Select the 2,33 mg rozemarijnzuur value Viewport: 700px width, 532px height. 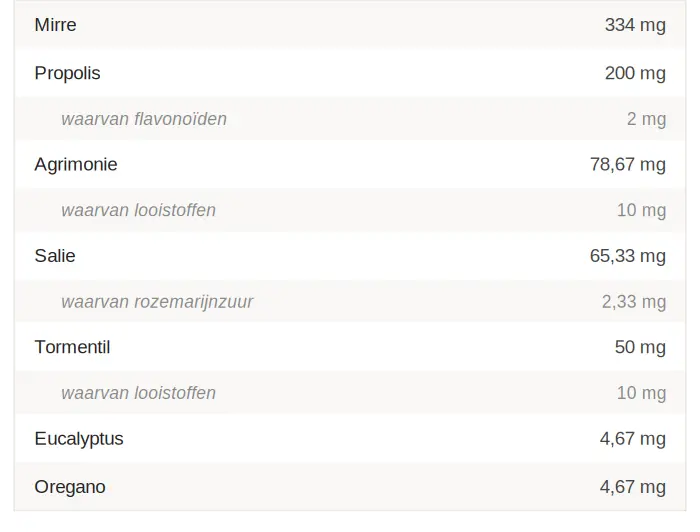[x=633, y=302]
